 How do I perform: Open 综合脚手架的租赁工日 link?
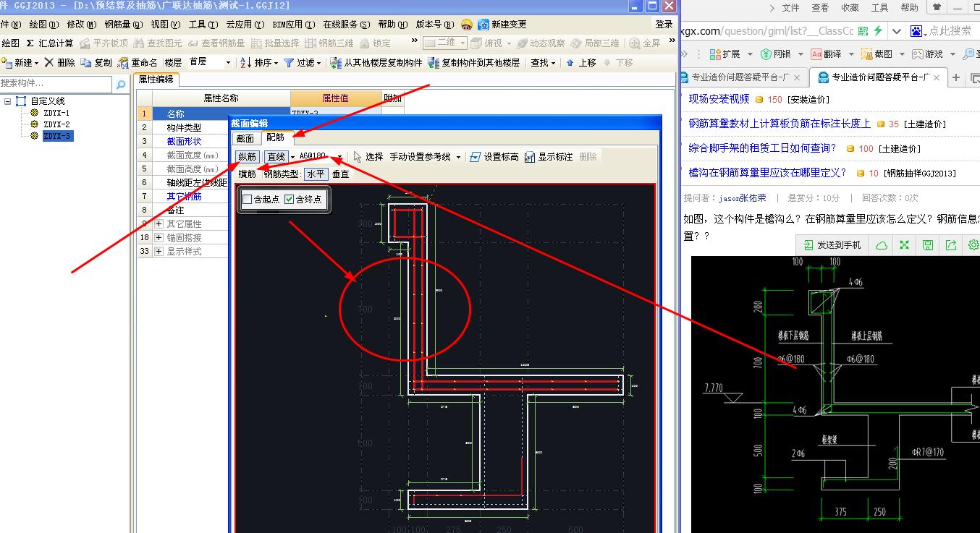click(x=762, y=148)
